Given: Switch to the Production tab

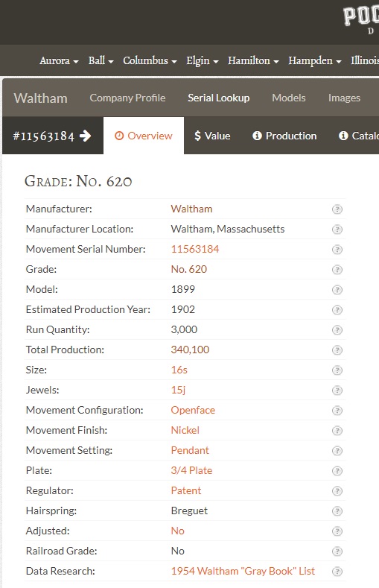Looking at the screenshot, I should pos(284,136).
